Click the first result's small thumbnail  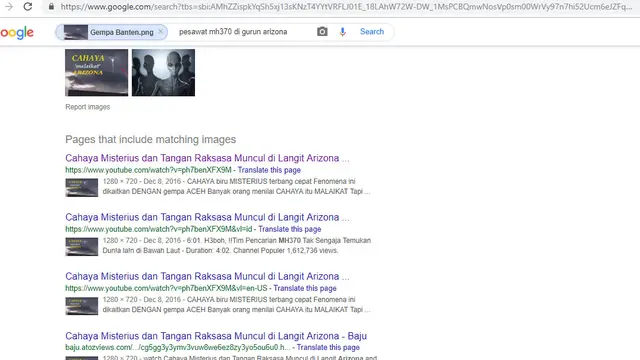(x=82, y=187)
